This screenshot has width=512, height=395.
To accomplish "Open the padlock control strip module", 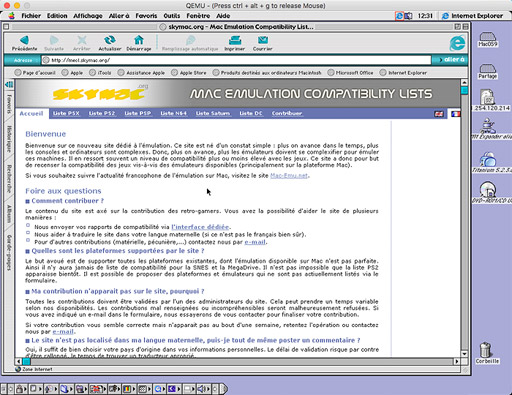I will [x=21, y=389].
